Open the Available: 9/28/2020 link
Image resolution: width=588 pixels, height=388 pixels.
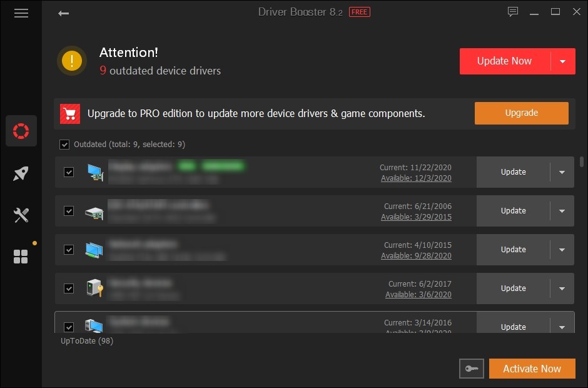coord(416,255)
